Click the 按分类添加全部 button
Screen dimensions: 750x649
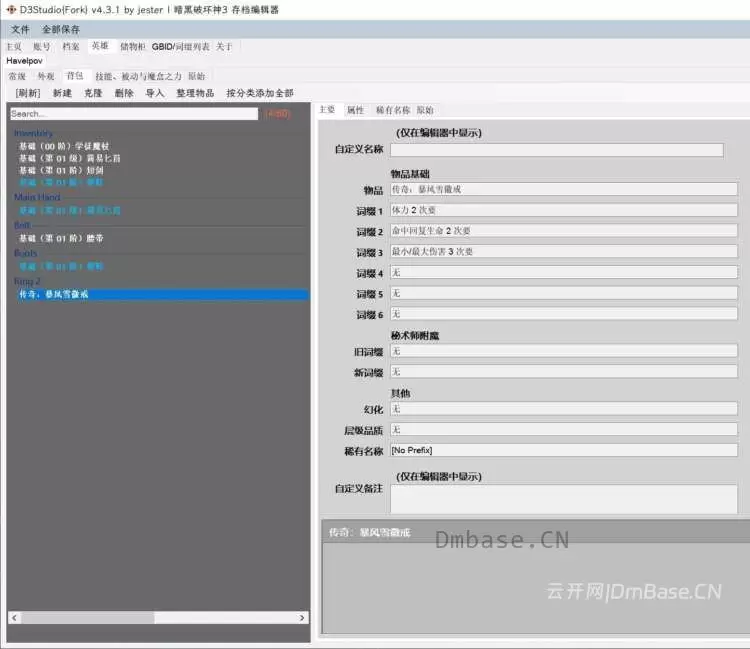(260, 93)
